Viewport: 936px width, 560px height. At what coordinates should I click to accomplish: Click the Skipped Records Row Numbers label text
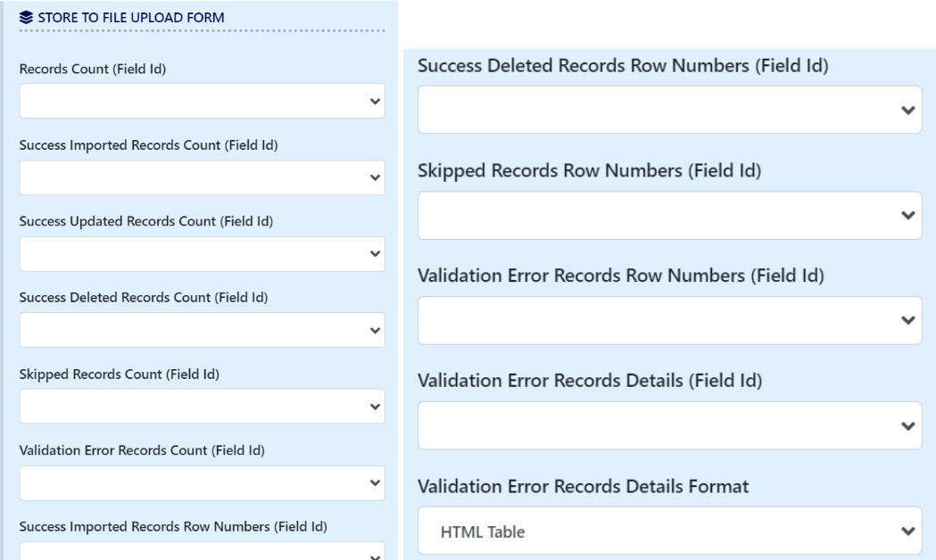point(589,172)
